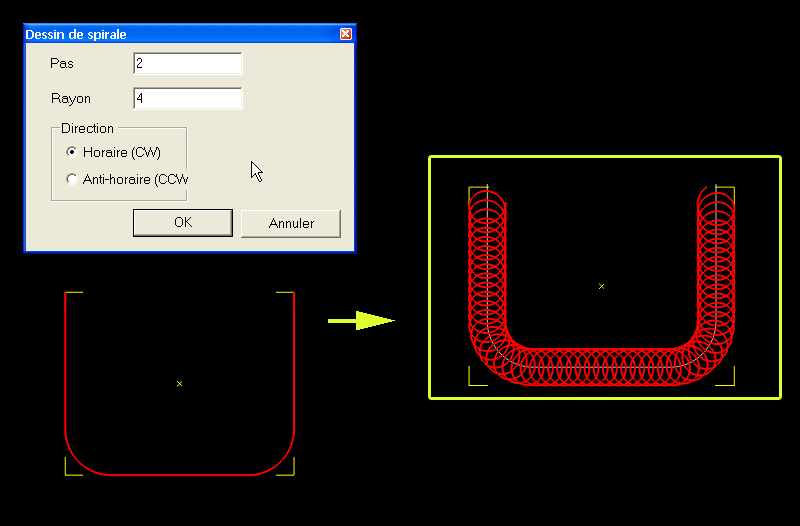Select the red U-shaped contour drawing
Image resolution: width=800 pixels, height=526 pixels.
coord(180,475)
